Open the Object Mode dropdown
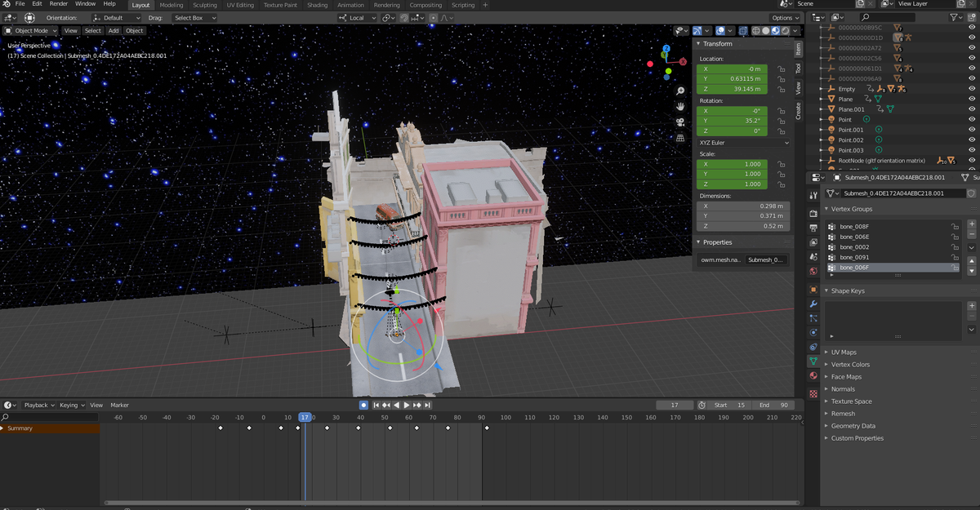 pyautogui.click(x=31, y=31)
